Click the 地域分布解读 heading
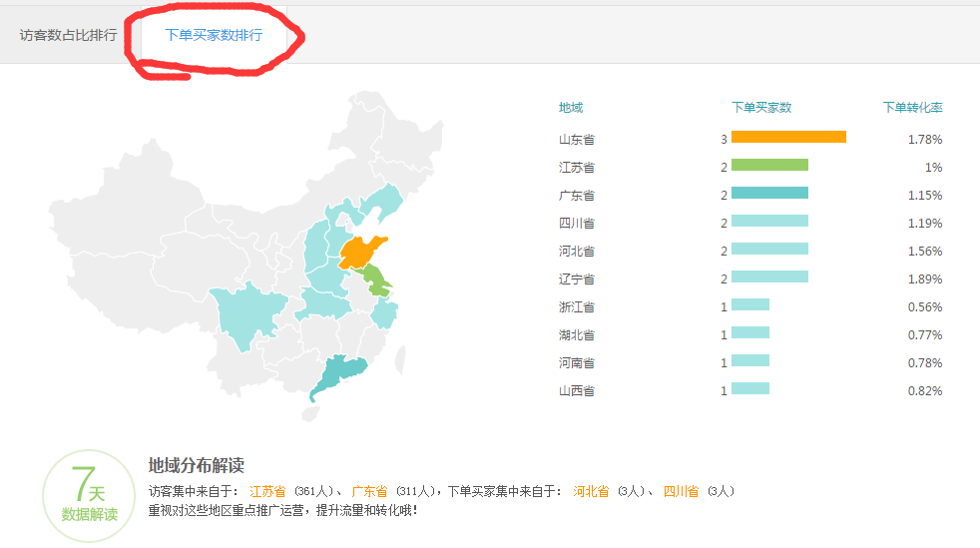This screenshot has height=548, width=980. click(197, 465)
